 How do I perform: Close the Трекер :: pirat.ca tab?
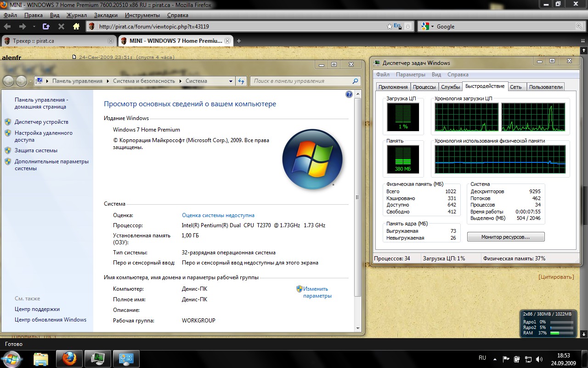[x=110, y=41]
